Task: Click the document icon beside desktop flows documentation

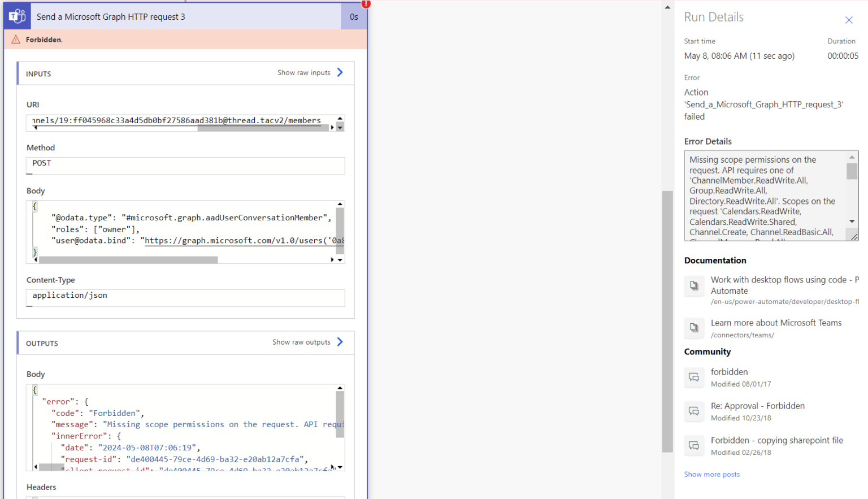Action: pyautogui.click(x=694, y=286)
